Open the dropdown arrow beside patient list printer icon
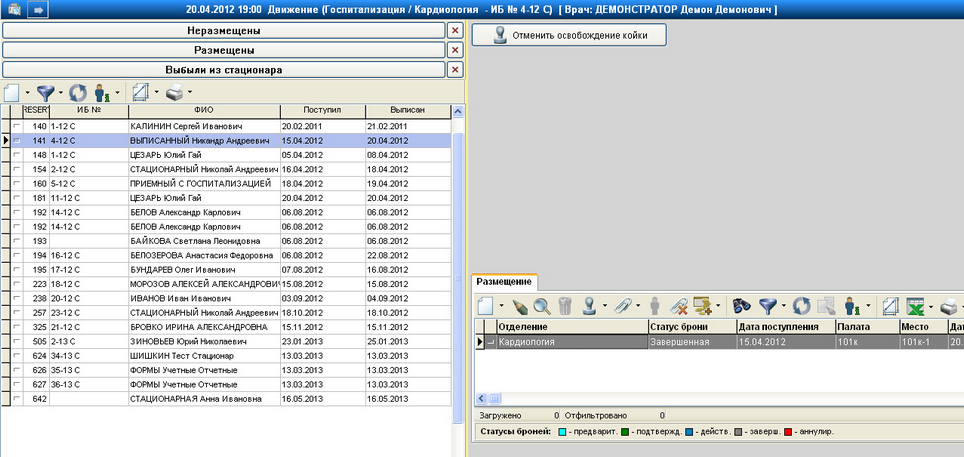 (x=190, y=93)
